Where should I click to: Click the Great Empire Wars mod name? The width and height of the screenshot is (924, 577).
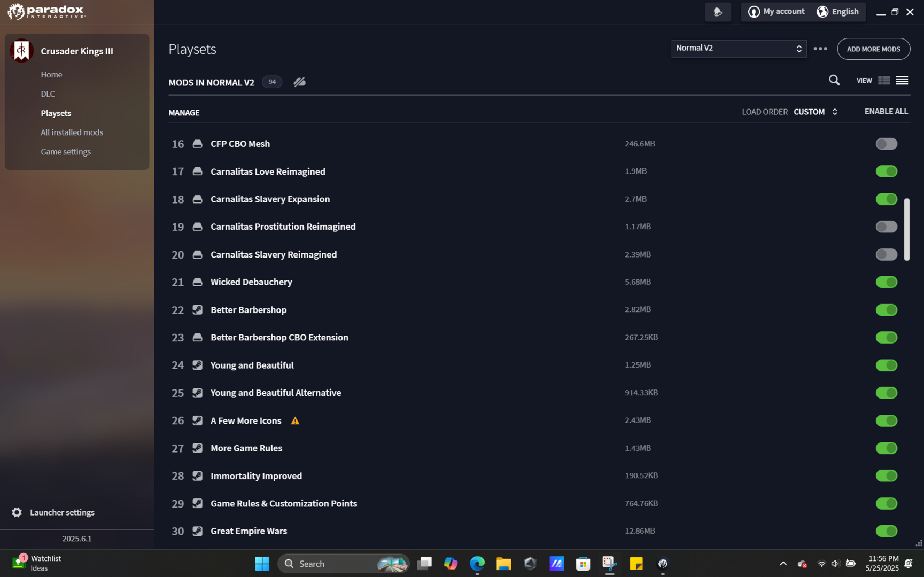pos(249,531)
